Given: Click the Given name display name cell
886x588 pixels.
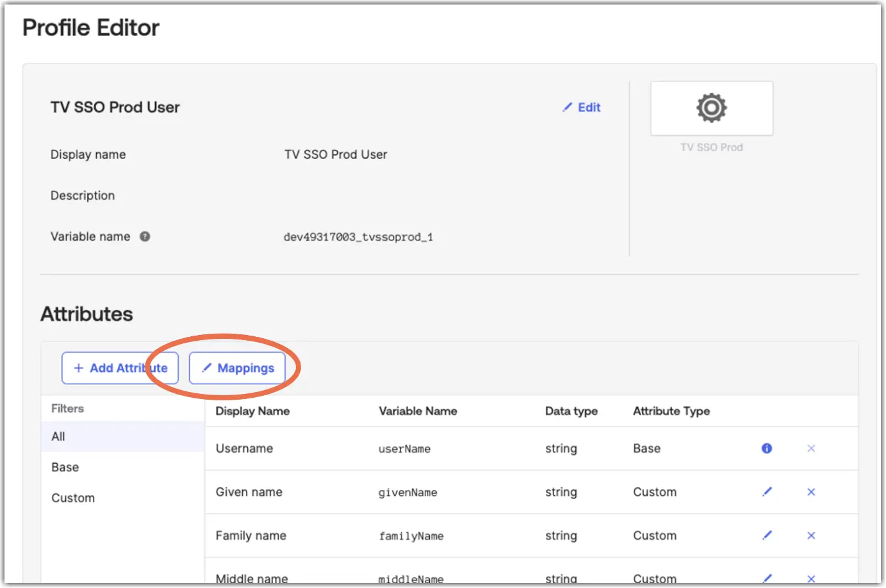Looking at the screenshot, I should [x=249, y=492].
